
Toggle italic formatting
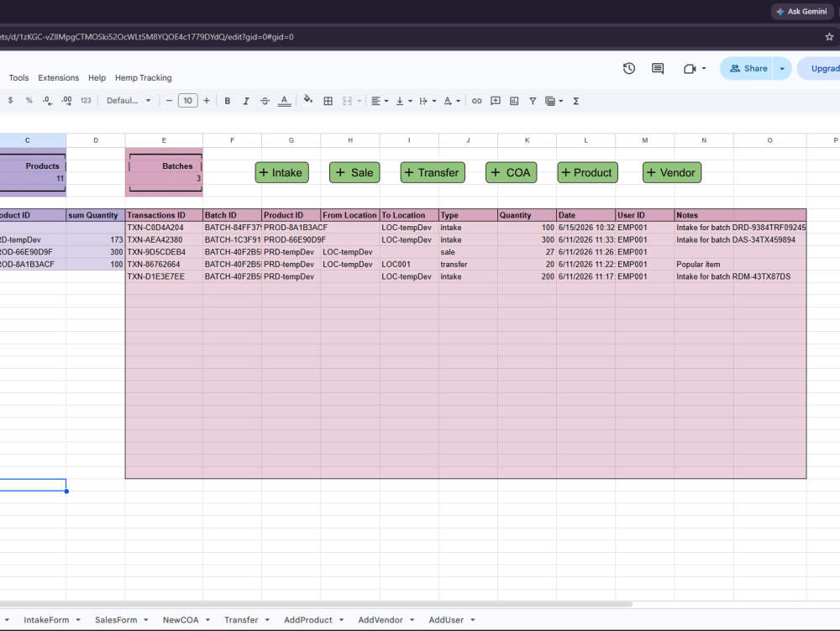pyautogui.click(x=246, y=101)
